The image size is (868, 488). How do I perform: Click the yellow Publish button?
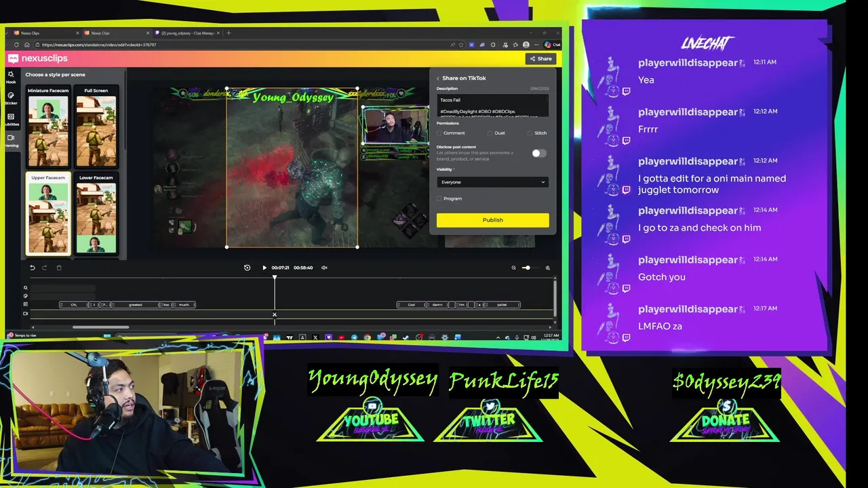tap(492, 220)
